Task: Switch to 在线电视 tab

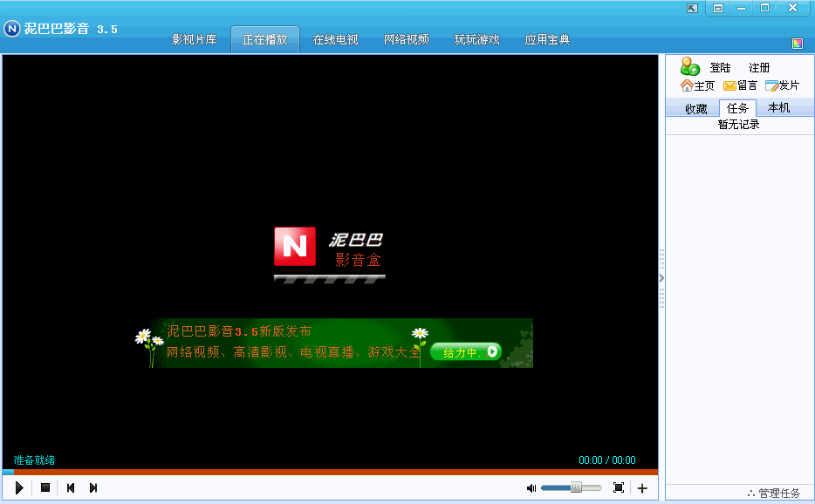Action: click(x=335, y=39)
